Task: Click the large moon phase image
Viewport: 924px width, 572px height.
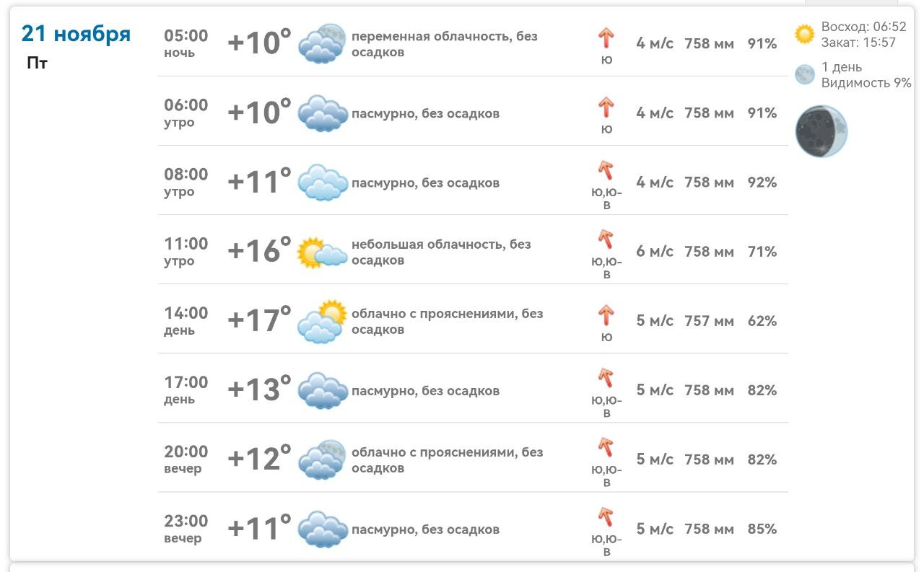Action: point(821,131)
